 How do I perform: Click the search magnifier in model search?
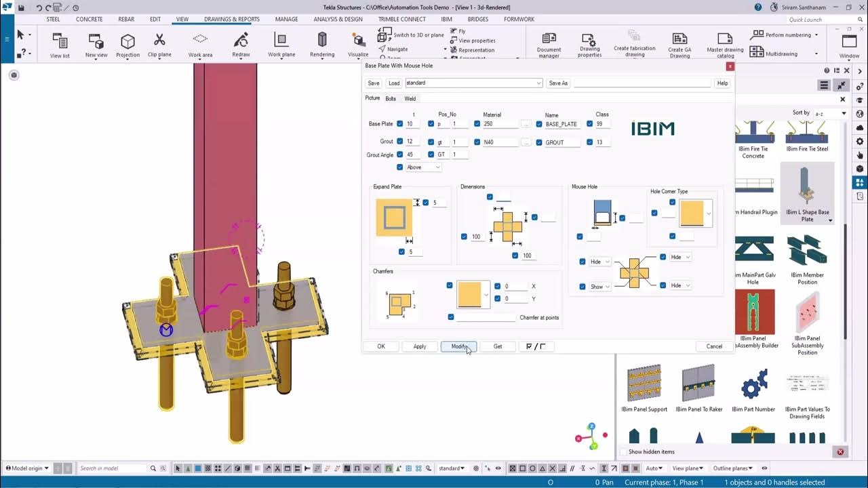coord(153,468)
